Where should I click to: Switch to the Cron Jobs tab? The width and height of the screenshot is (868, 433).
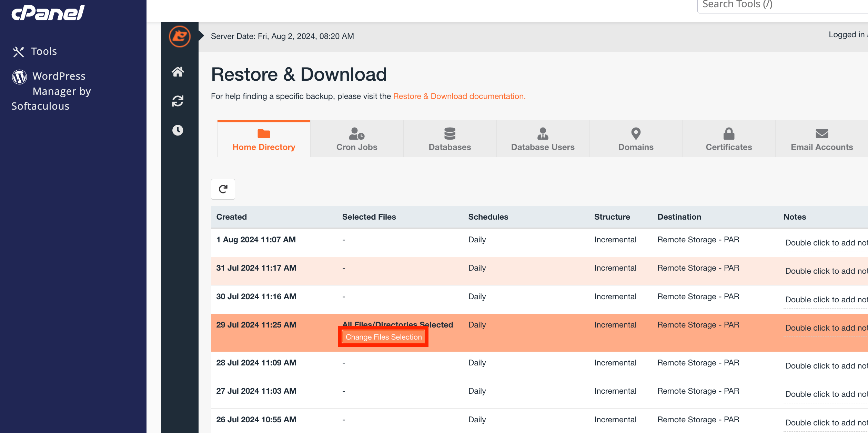pos(357,139)
